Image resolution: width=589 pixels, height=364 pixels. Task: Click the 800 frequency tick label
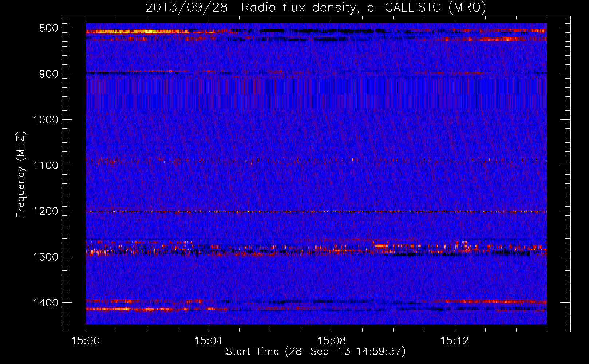pos(49,28)
